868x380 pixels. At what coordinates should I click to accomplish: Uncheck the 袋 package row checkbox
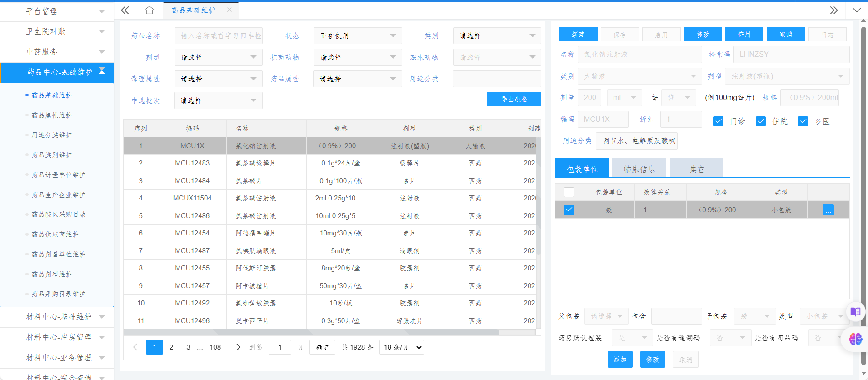click(569, 210)
